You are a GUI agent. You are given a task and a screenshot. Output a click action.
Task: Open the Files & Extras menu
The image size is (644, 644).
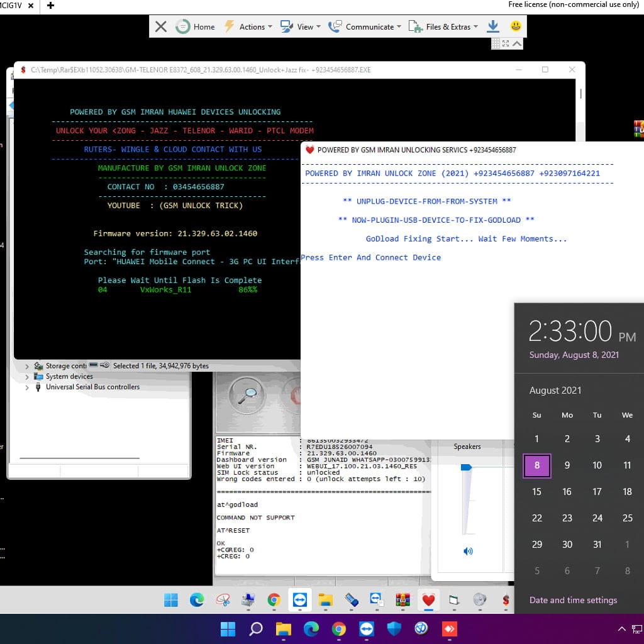pyautogui.click(x=443, y=26)
